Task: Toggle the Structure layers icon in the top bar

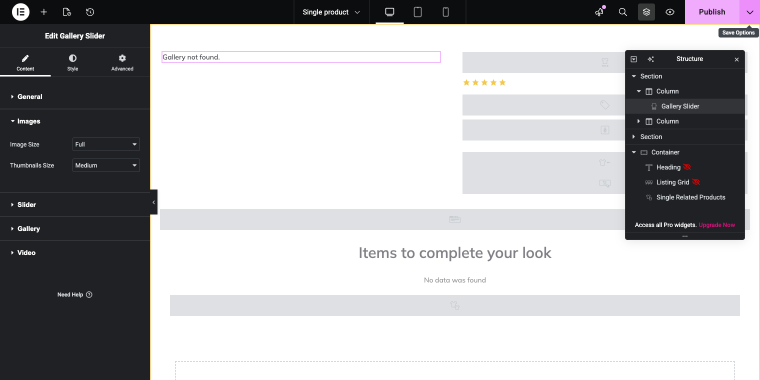Action: (x=647, y=12)
